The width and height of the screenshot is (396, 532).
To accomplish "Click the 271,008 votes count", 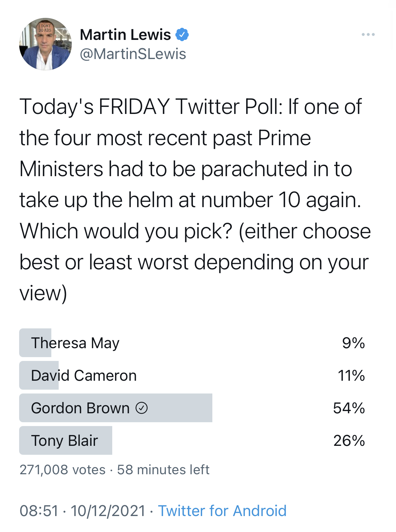I will 62,470.
